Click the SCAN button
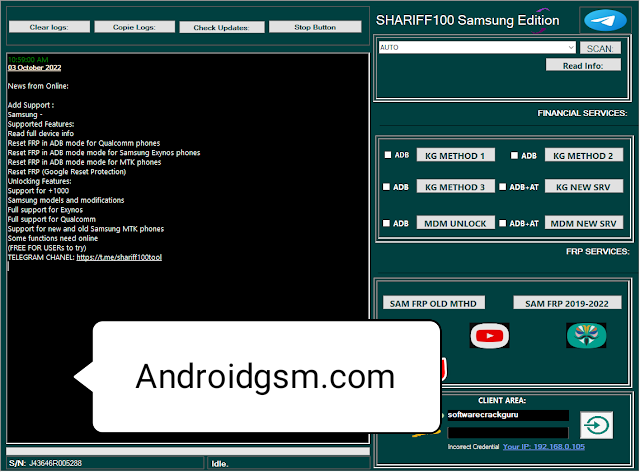The width and height of the screenshot is (640, 472). (600, 49)
